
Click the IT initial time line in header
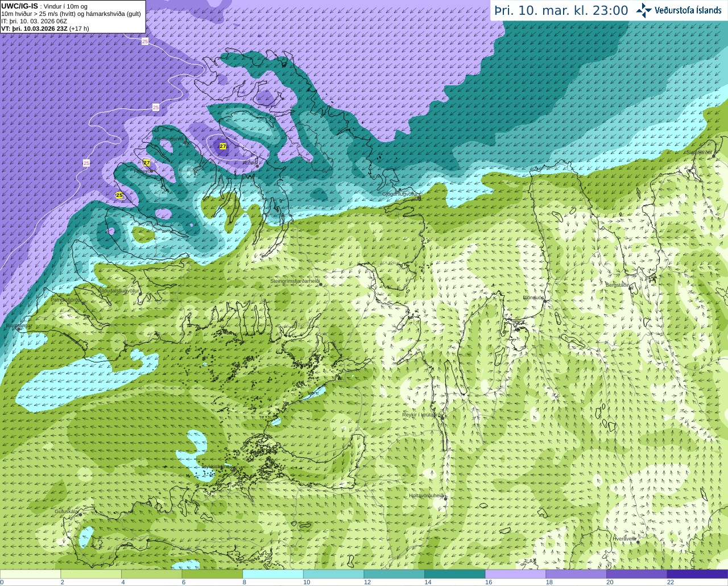pyautogui.click(x=34, y=21)
